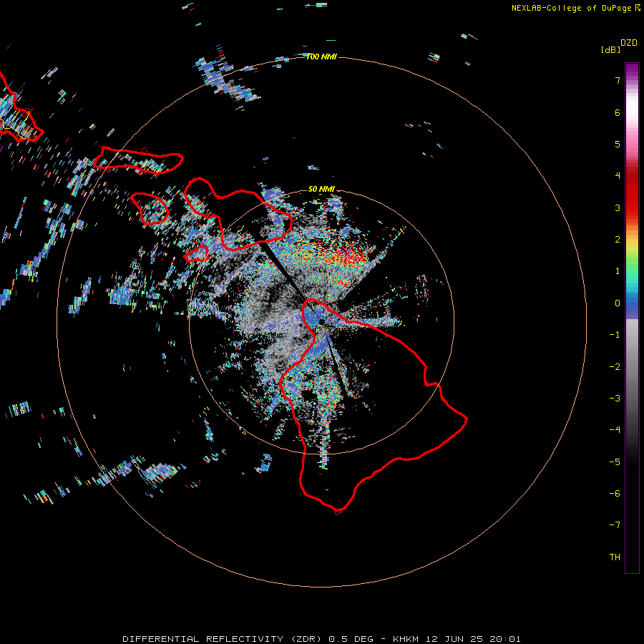This screenshot has width=644, height=644.
Task: Click the -2 dB tick on the scale
Action: 615,367
